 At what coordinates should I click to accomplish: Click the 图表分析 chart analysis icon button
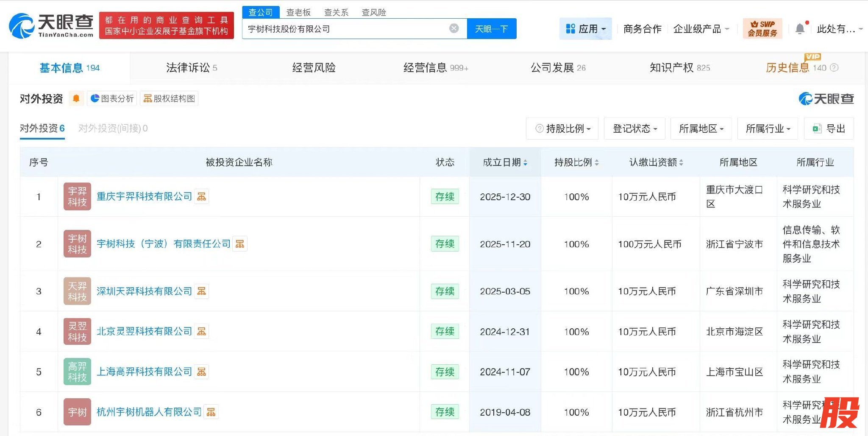click(x=112, y=98)
